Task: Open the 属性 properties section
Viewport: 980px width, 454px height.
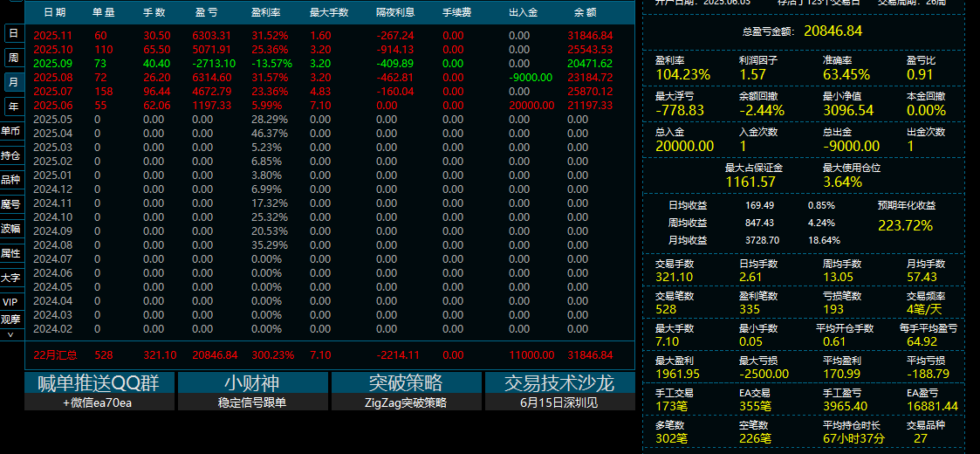Action: [10, 253]
